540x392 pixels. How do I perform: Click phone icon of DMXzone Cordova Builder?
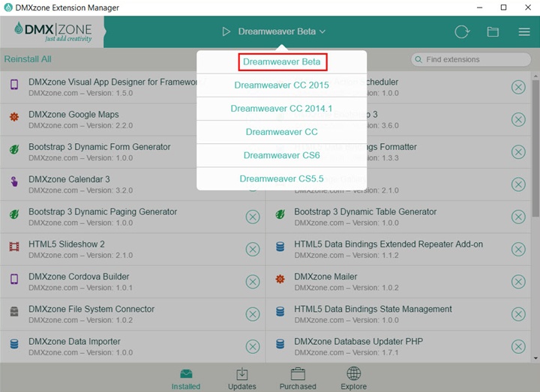coord(14,279)
